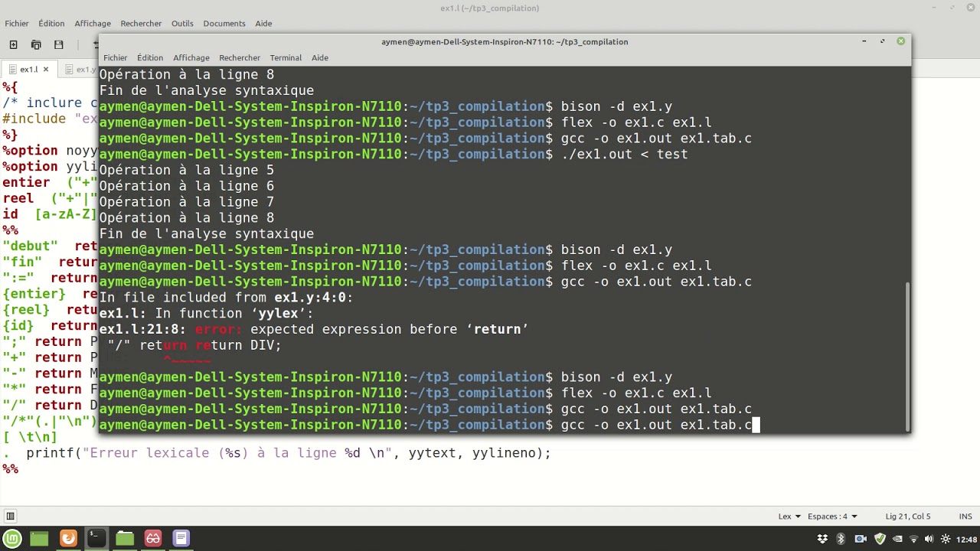980x551 pixels.
Task: Click 'ex1.l:21:8:' location text in terminal
Action: 142,329
